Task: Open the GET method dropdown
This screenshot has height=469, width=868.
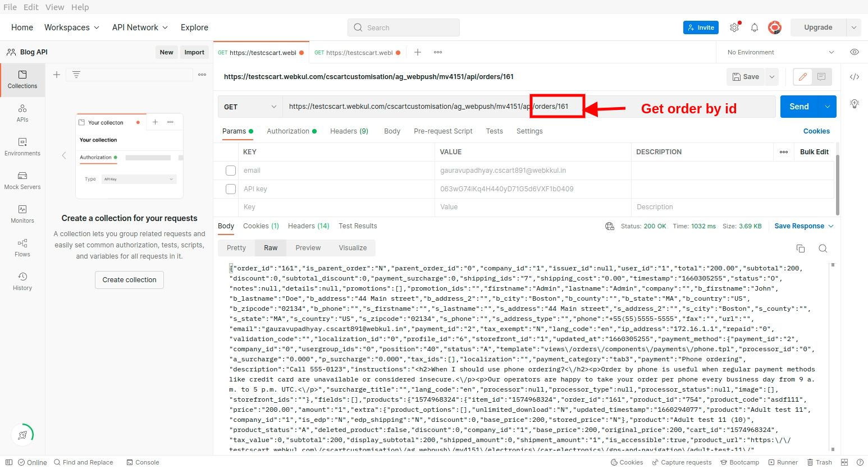Action: pos(249,106)
